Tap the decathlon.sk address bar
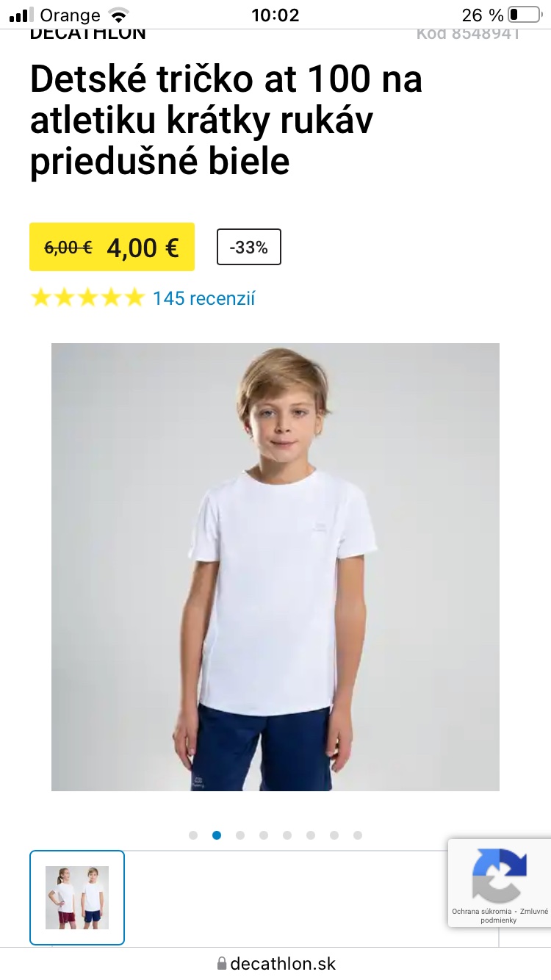Image resolution: width=551 pixels, height=980 pixels. (x=275, y=963)
